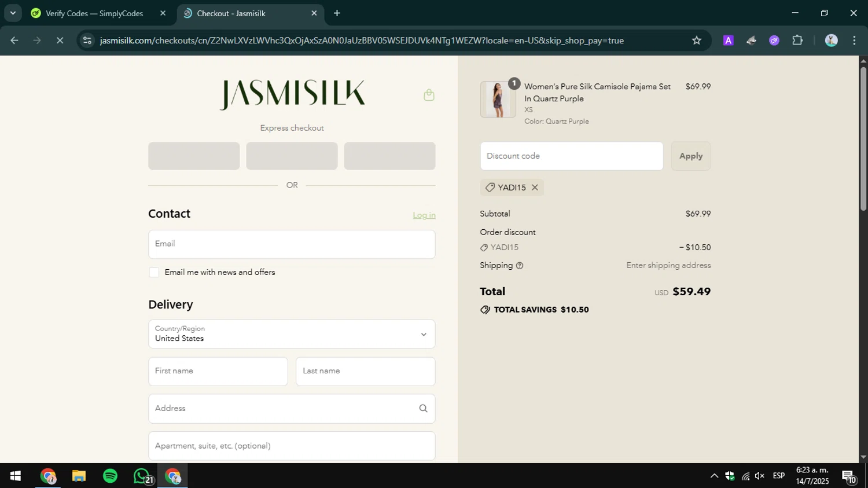Open the clock showing 6:23 a. m.
This screenshot has height=488, width=868.
point(812,476)
